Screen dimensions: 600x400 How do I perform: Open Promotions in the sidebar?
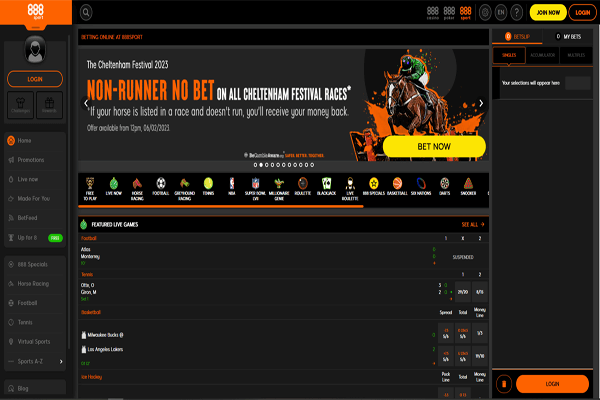point(35,160)
